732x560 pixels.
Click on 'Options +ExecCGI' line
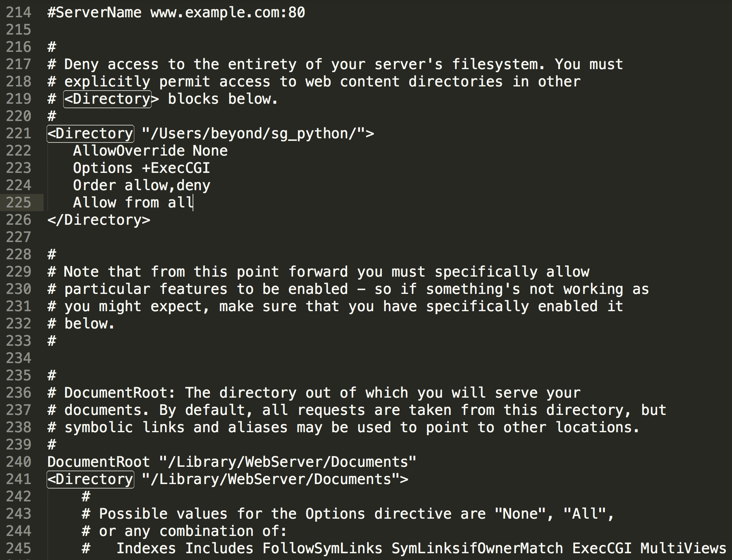(x=141, y=168)
